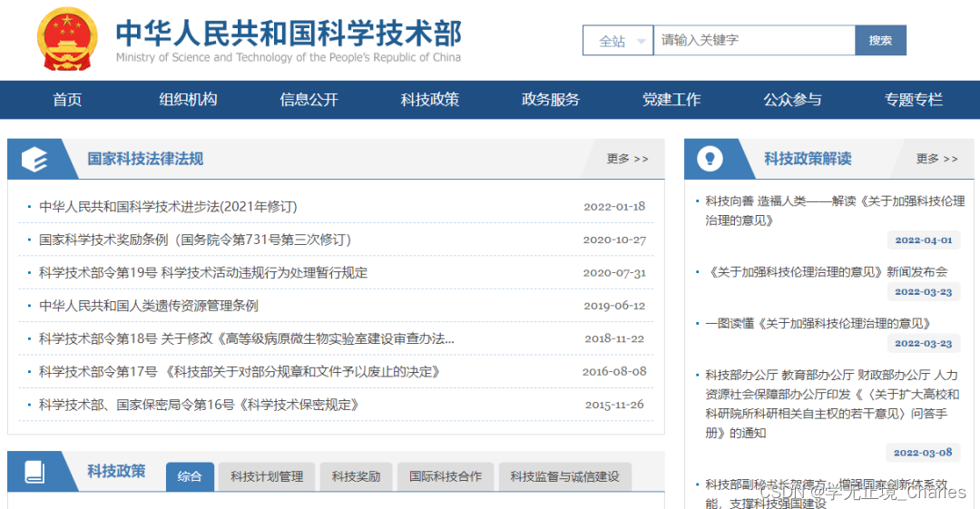Click the date 2020-10-27
The image size is (980, 509).
[x=614, y=240]
